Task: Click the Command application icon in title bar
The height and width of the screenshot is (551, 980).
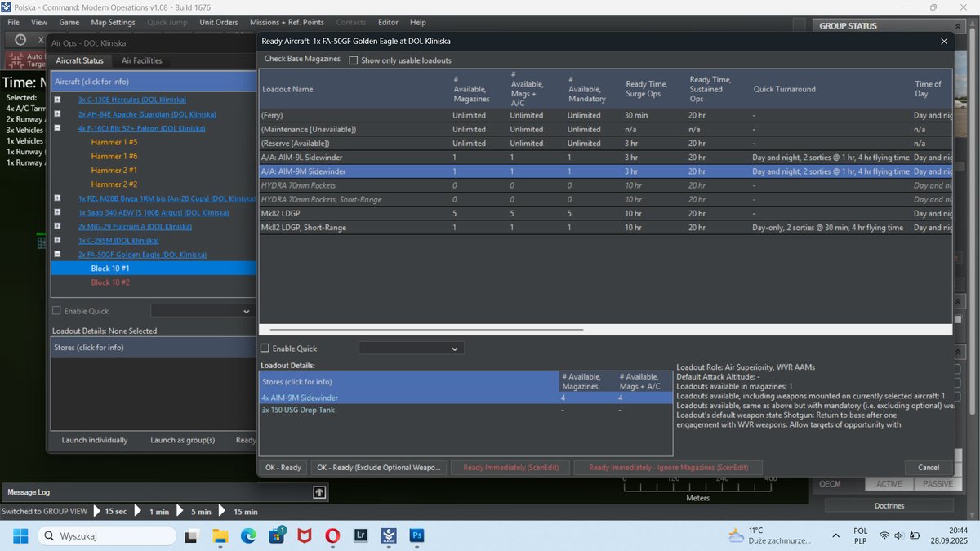Action: (x=7, y=7)
